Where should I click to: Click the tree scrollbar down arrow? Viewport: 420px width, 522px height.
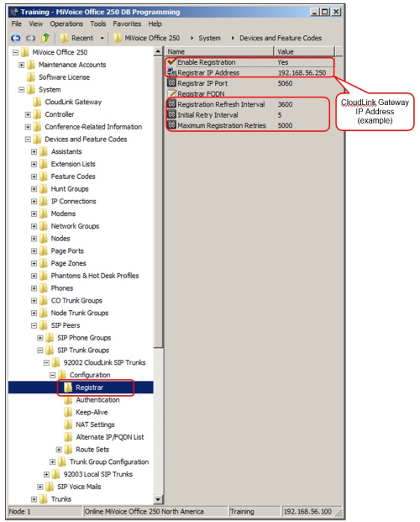(x=158, y=499)
